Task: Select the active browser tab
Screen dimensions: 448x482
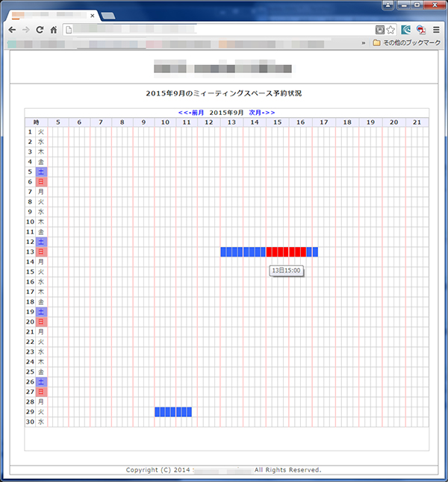Action: (x=49, y=14)
